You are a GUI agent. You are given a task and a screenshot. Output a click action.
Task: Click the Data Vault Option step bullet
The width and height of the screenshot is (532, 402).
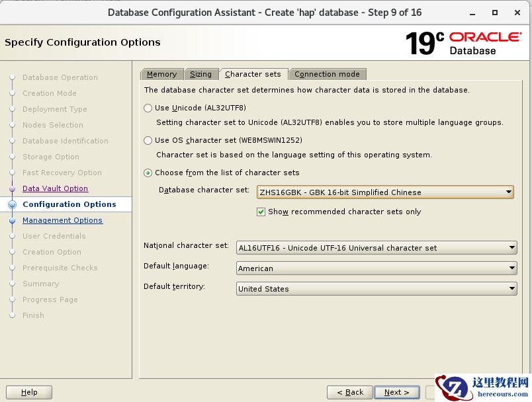point(13,189)
